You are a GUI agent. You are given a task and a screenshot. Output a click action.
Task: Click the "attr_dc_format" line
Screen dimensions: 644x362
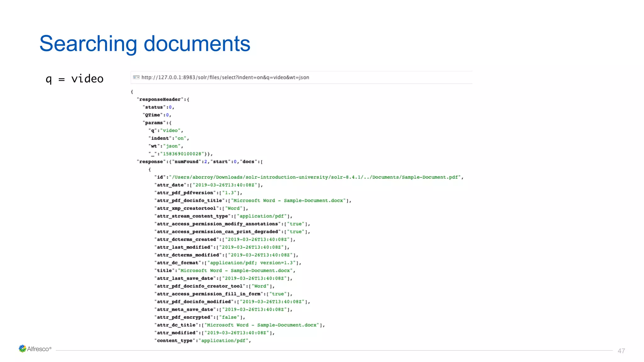tap(228, 263)
